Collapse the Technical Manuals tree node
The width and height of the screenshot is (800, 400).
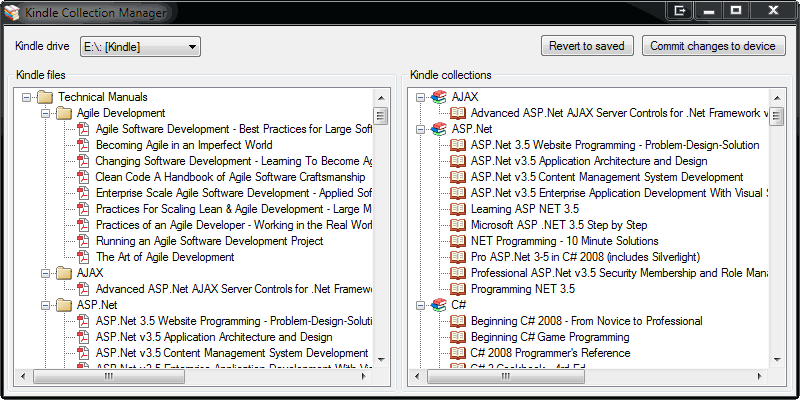27,97
